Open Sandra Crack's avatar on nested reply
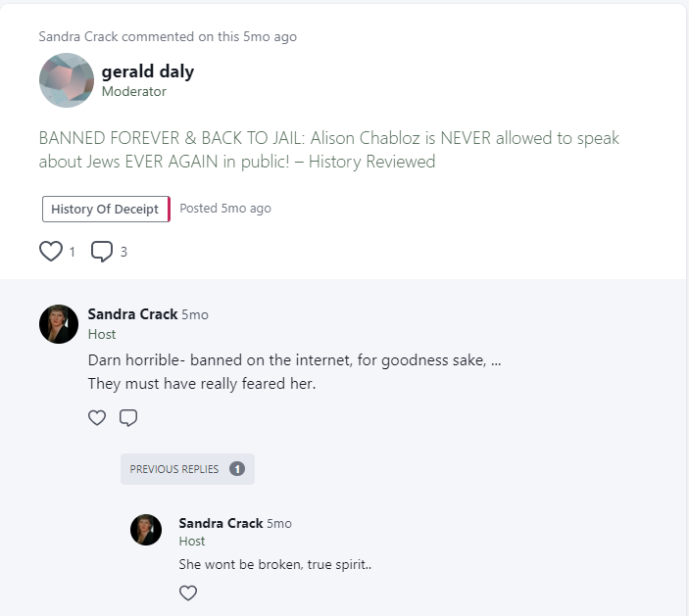This screenshot has height=616, width=689. click(146, 530)
